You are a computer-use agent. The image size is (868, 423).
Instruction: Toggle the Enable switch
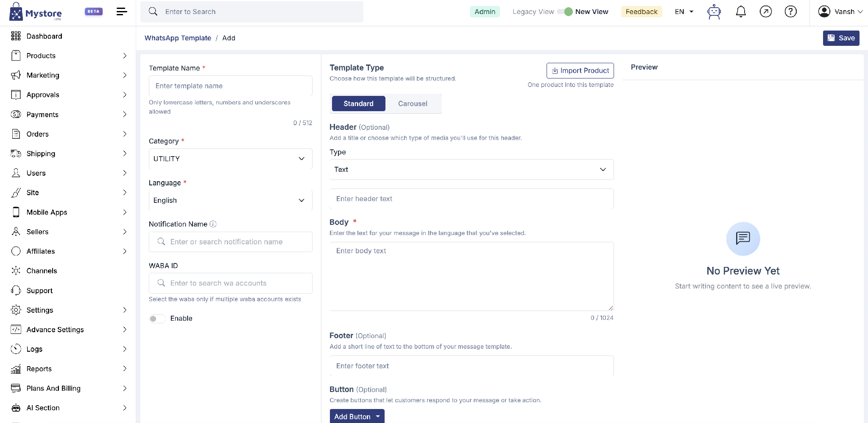[x=157, y=319]
